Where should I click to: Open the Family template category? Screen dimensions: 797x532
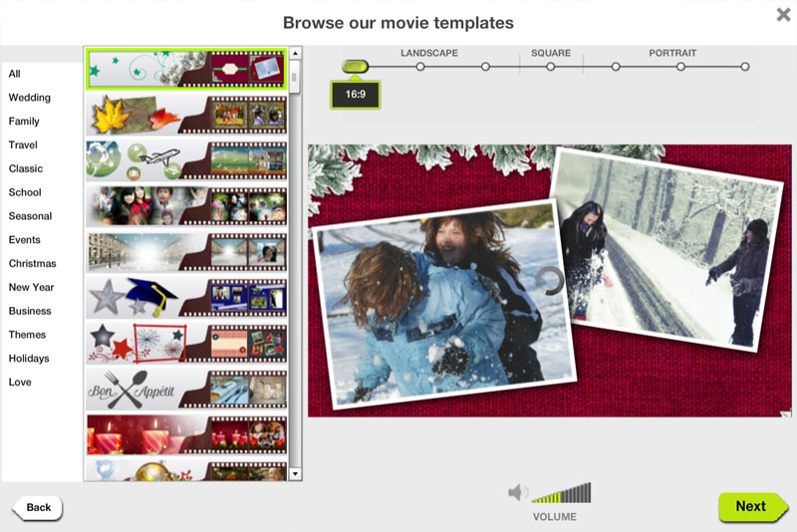click(24, 122)
